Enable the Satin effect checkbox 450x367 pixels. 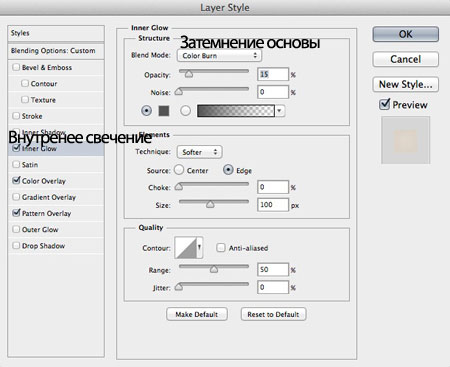point(16,164)
